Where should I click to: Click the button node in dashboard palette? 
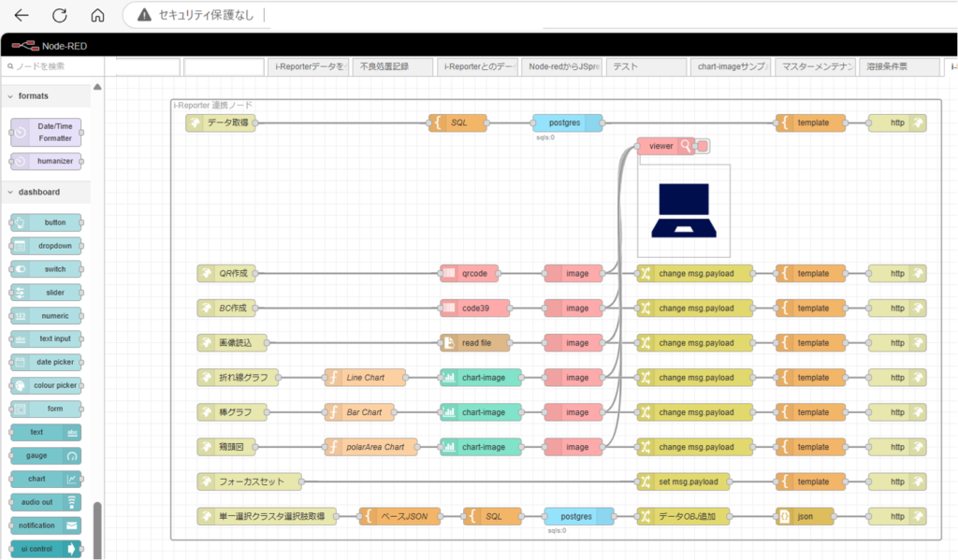(x=45, y=223)
